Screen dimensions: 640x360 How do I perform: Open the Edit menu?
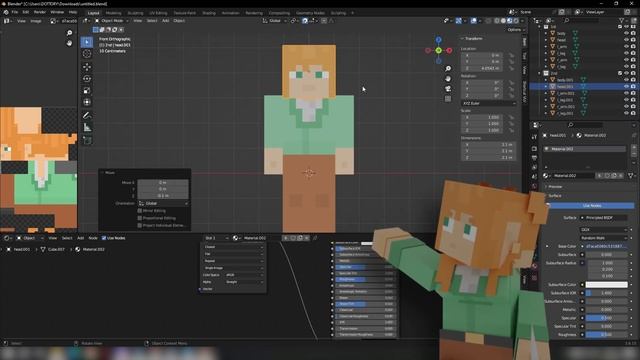coord(26,12)
